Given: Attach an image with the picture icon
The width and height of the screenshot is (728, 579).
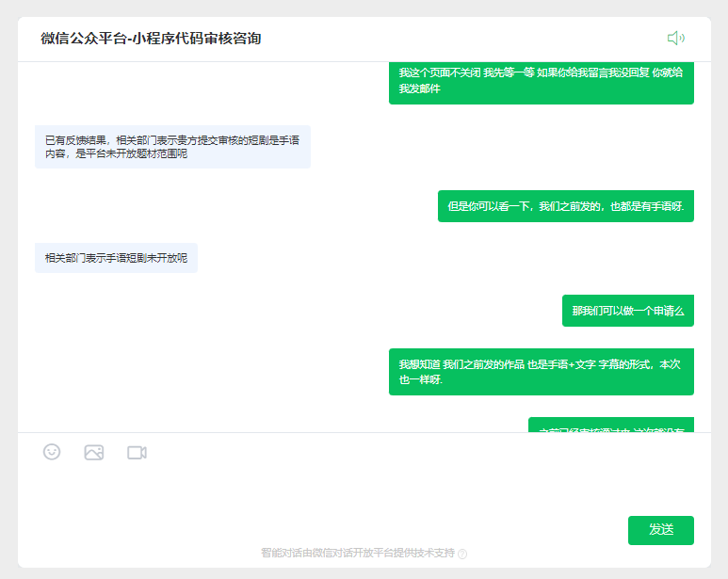Looking at the screenshot, I should [x=94, y=452].
